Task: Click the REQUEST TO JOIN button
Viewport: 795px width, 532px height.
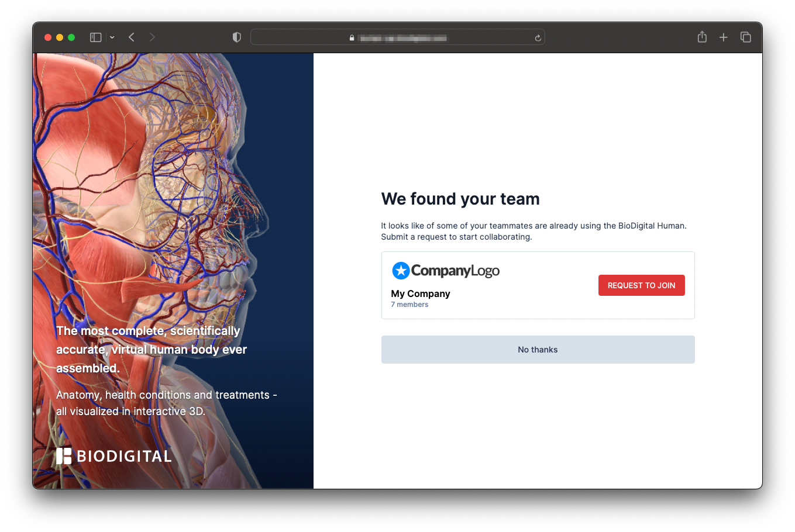Action: pyautogui.click(x=641, y=285)
